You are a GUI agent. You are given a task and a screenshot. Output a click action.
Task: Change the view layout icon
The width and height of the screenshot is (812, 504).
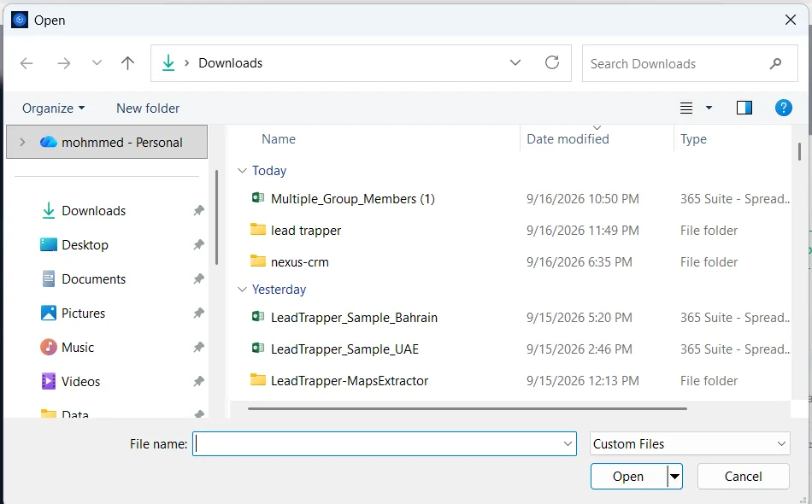(686, 108)
